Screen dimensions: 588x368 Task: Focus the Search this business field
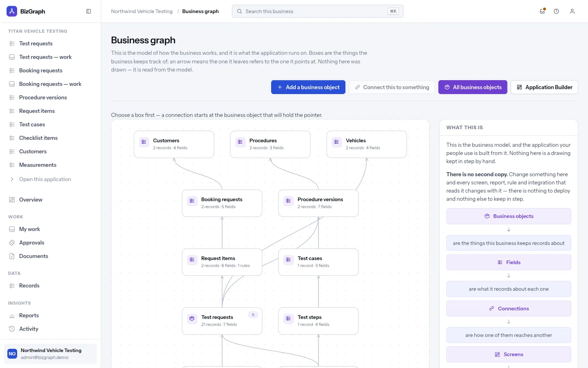(318, 11)
